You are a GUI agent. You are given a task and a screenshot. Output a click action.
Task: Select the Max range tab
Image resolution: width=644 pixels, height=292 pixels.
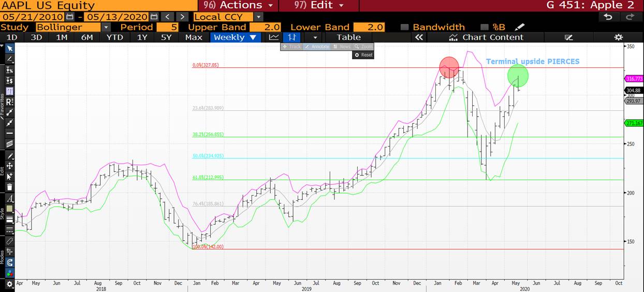(x=194, y=37)
